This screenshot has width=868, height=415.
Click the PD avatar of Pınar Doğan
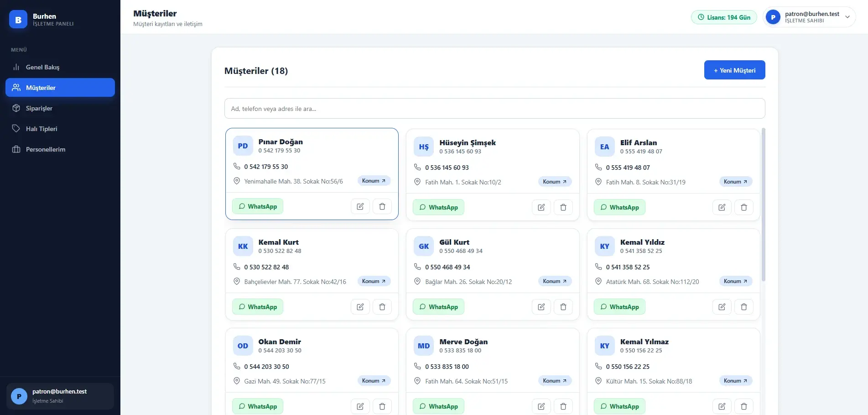pos(243,146)
